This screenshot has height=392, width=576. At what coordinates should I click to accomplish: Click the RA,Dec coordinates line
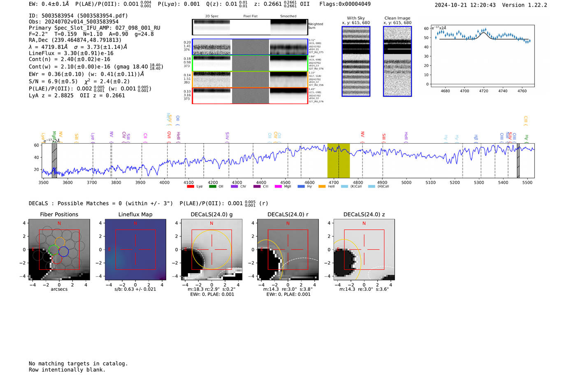click(x=75, y=40)
